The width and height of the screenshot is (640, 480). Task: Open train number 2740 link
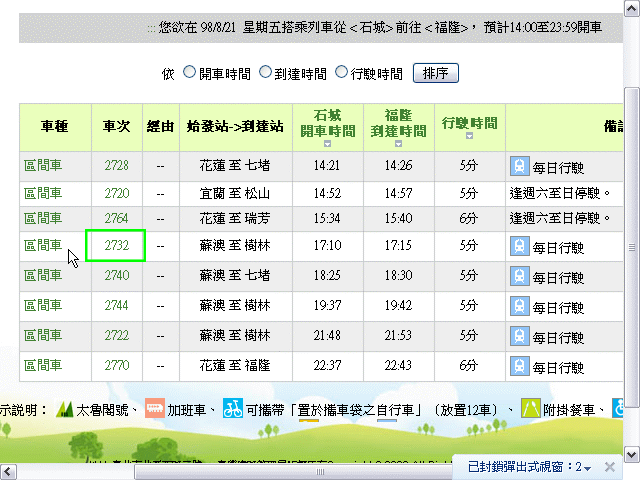pyautogui.click(x=116, y=276)
